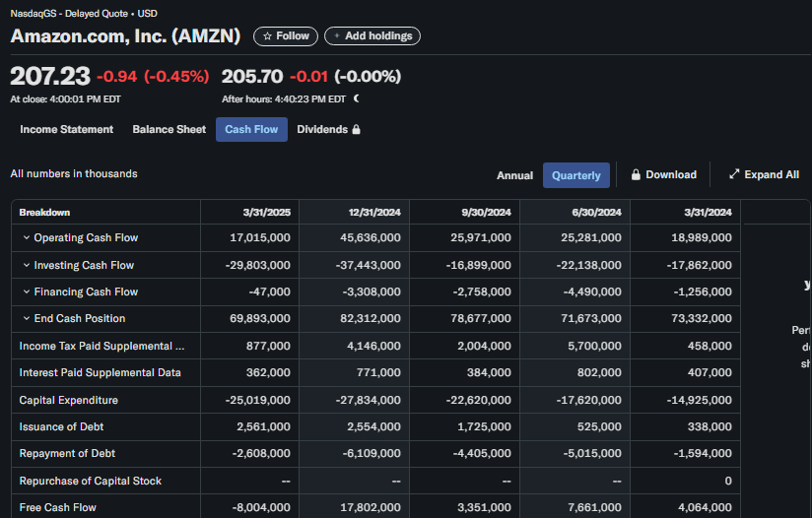Click the 6/30/2024 column header
This screenshot has width=812, height=518.
point(596,212)
